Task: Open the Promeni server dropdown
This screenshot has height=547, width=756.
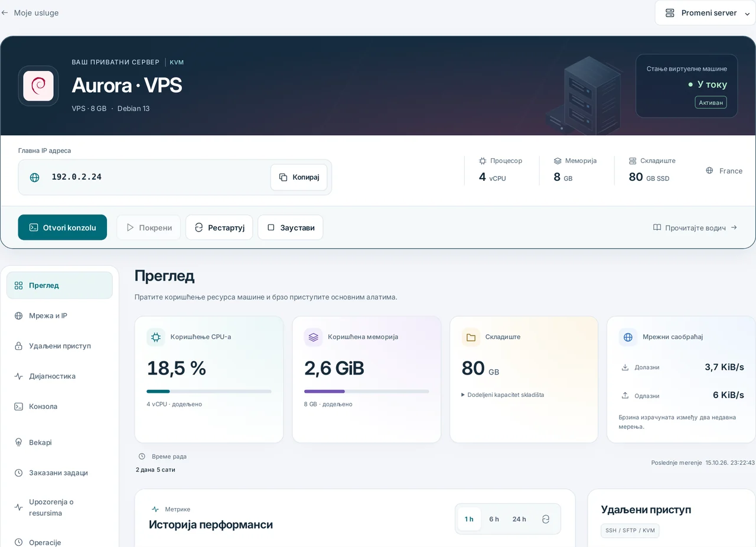Action: [705, 13]
